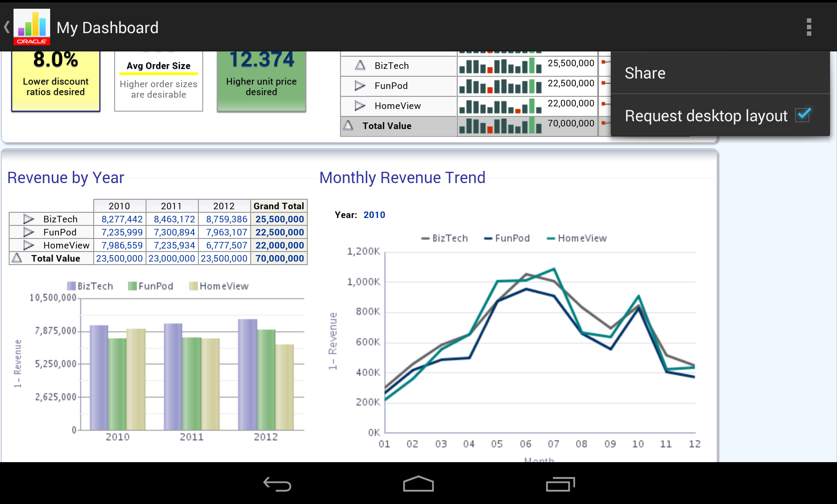
Task: Collapse Total Value in top sparkline table
Action: [348, 126]
